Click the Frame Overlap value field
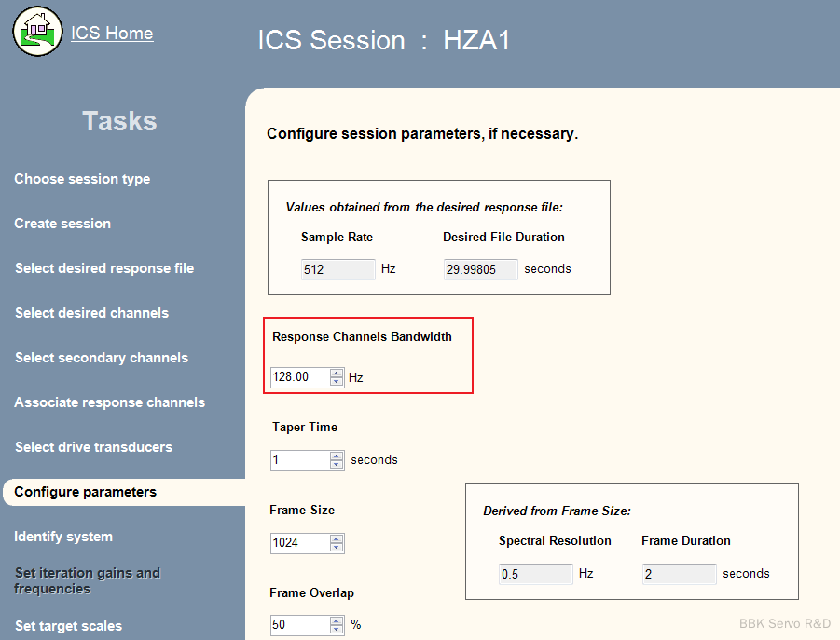The height and width of the screenshot is (640, 840). click(x=299, y=625)
